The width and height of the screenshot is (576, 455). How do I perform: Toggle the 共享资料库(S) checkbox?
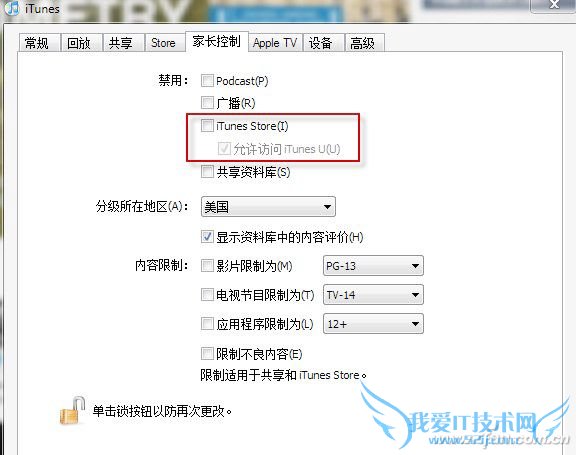[207, 171]
